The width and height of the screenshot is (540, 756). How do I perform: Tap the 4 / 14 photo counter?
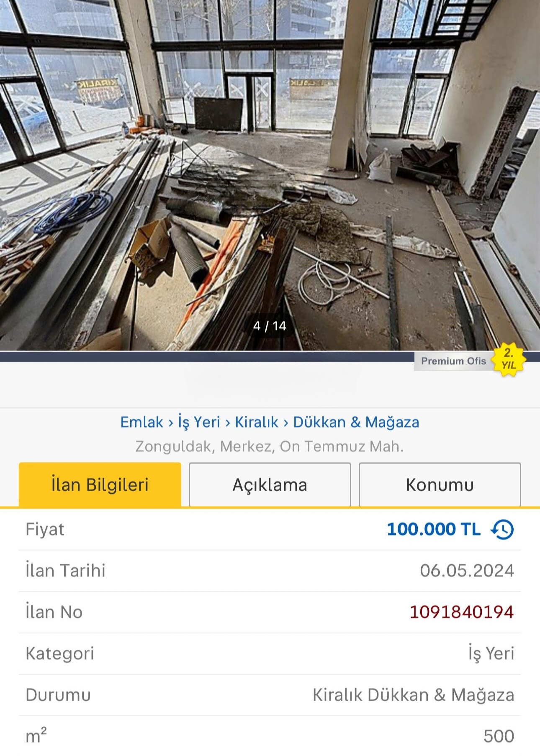[270, 326]
